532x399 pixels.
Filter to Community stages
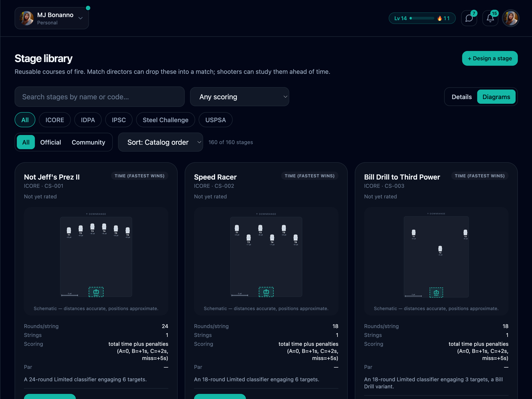[x=88, y=142]
